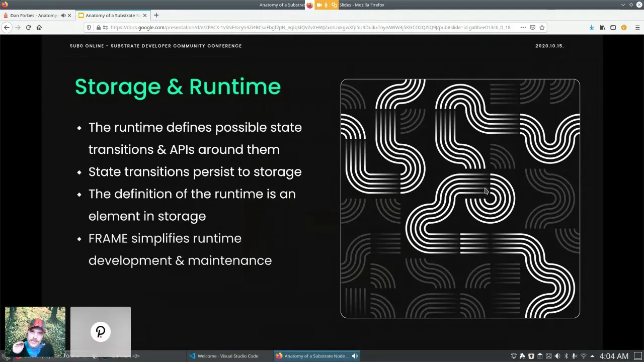Screen dimensions: 644x362
Task: Mute audio on the Dan Forbes tab
Action: (63, 16)
